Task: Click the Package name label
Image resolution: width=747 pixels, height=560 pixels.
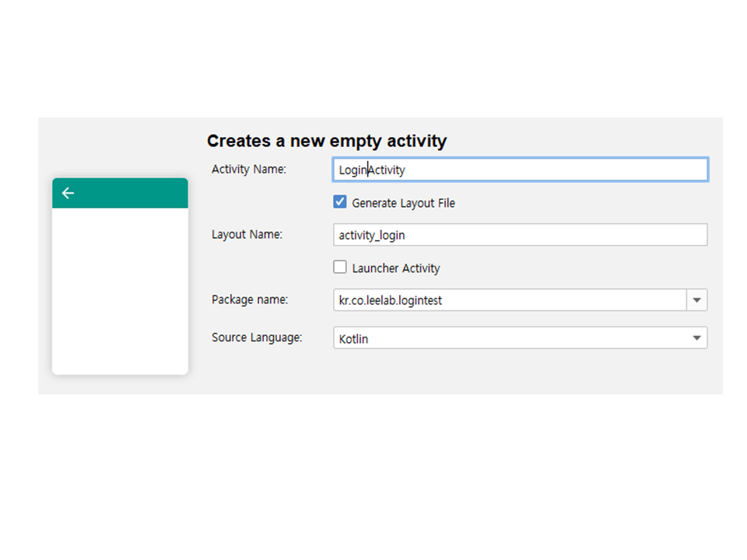Action: (x=250, y=299)
